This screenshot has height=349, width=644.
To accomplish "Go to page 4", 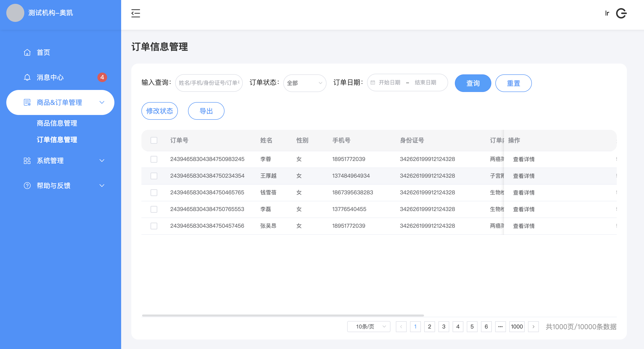I will [458, 326].
